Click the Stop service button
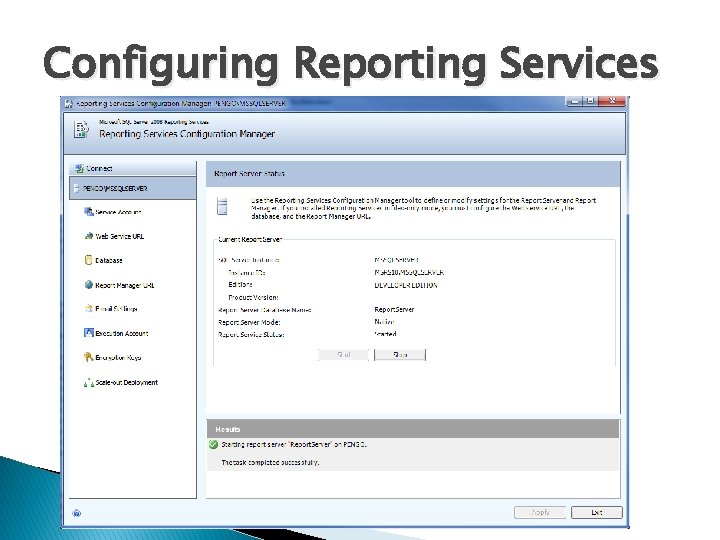 pyautogui.click(x=400, y=355)
